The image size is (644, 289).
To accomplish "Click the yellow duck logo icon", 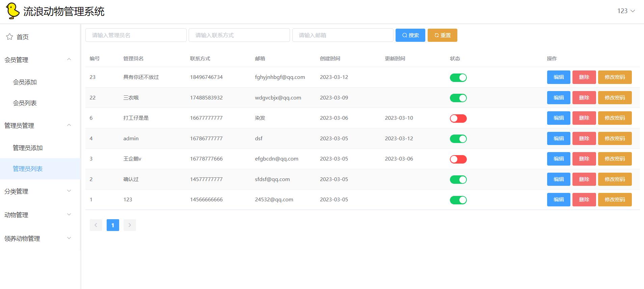I will click(13, 11).
